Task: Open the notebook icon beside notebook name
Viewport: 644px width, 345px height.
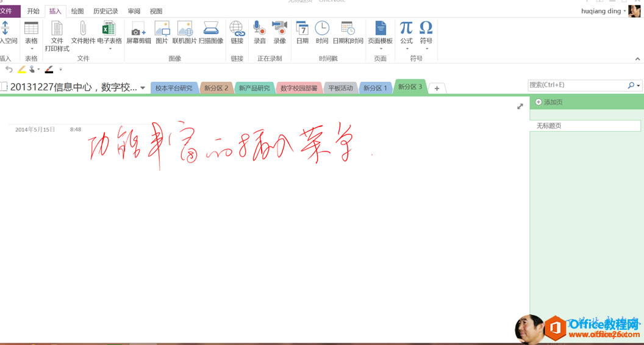Action: coord(4,87)
